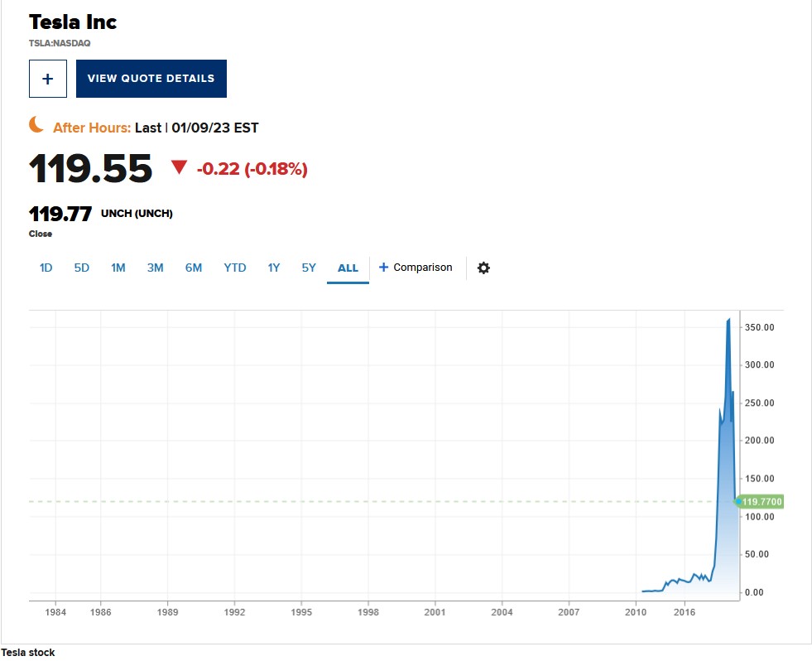Choose the 1Y chart range

coord(274,268)
